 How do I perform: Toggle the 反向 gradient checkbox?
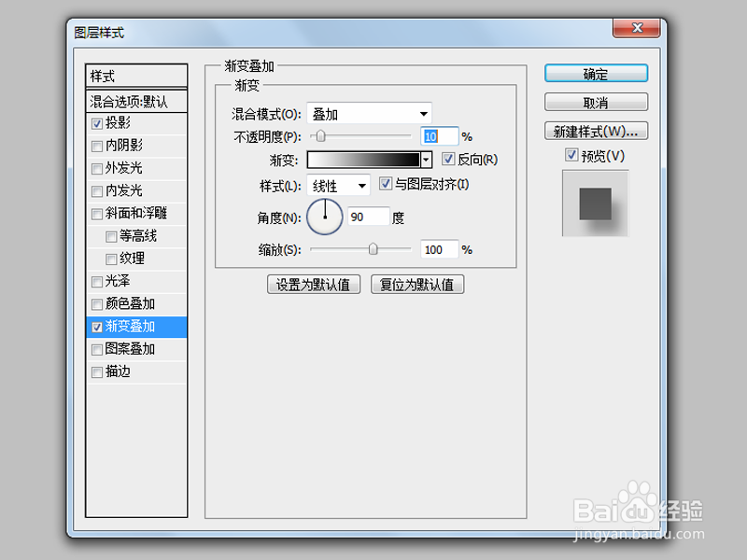(x=448, y=159)
